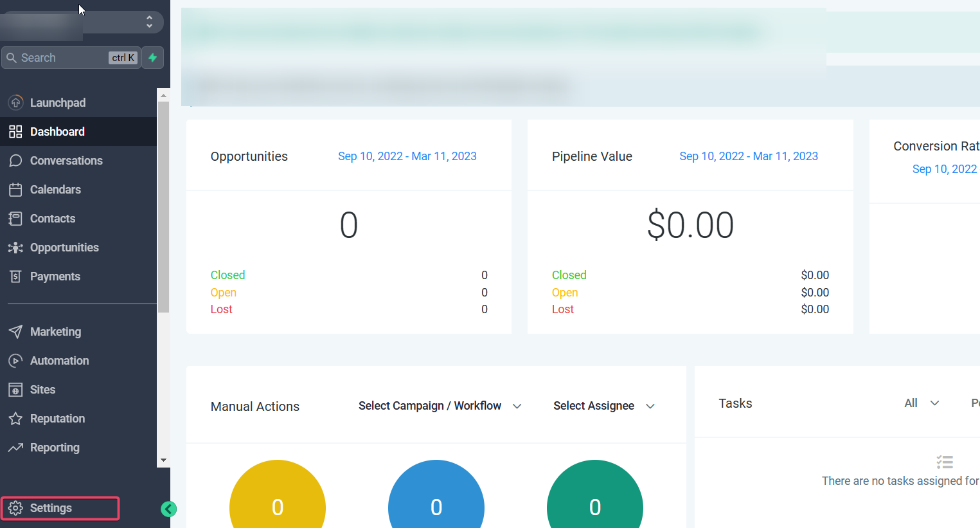Click the Reputation star icon
The width and height of the screenshot is (980, 528).
pos(15,418)
